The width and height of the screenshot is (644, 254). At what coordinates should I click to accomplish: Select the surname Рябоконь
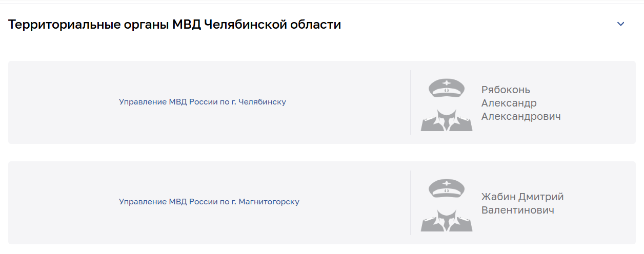coord(506,90)
